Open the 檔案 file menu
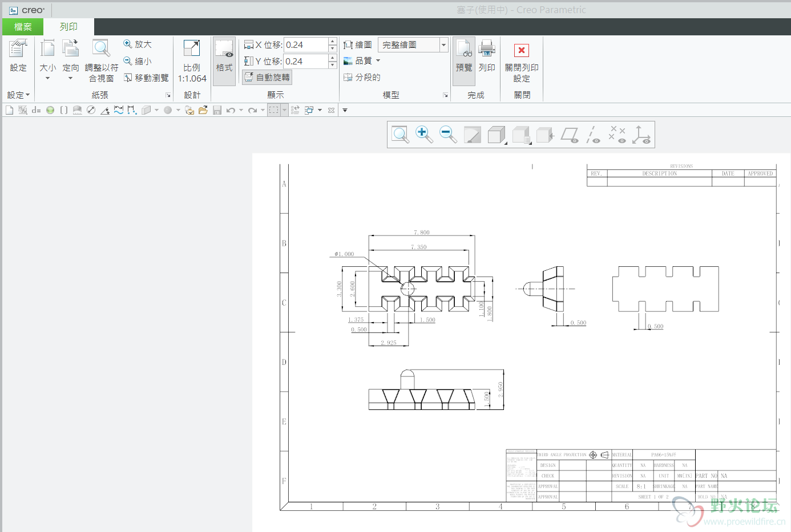Viewport: 791px width, 532px height. [23, 26]
